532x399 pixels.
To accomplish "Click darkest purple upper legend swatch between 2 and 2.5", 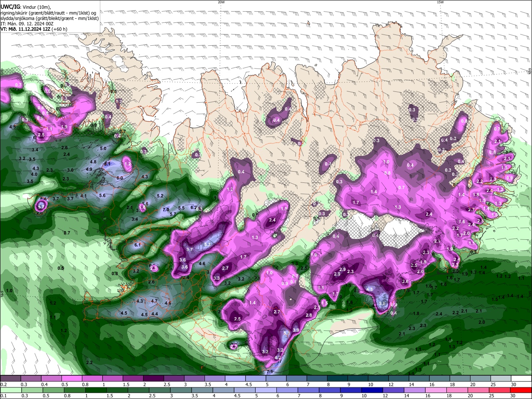I will 153,378.
